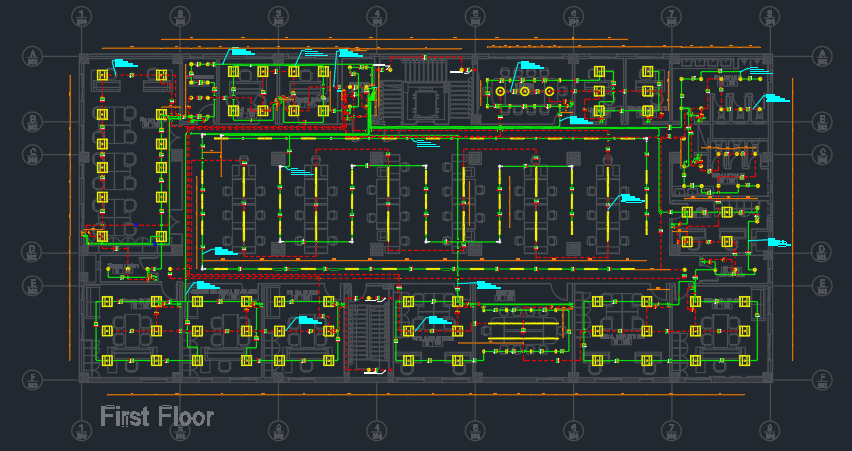Choose grid bubble E on the right side
The height and width of the screenshot is (451, 852).
(x=822, y=285)
